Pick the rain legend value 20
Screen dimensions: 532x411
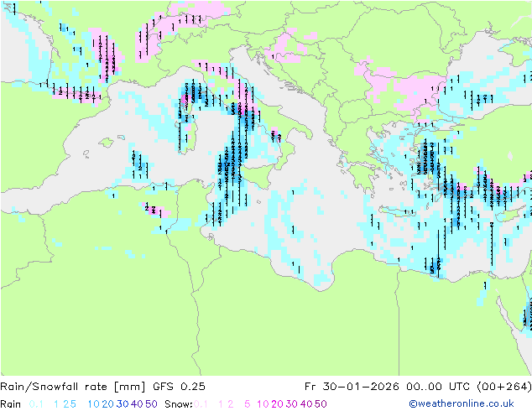[108, 404]
